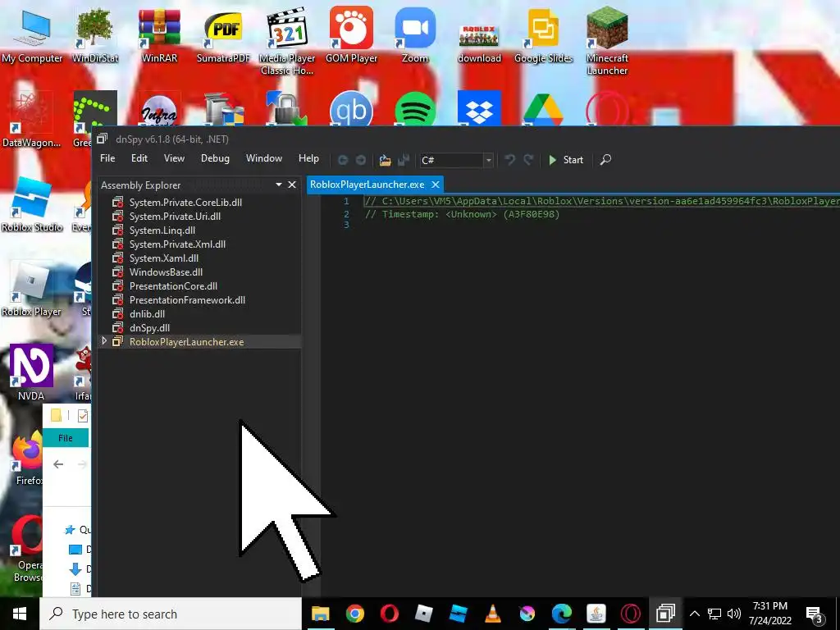Image resolution: width=840 pixels, height=630 pixels.
Task: Open Google Chrome from the taskbar
Action: [x=354, y=614]
